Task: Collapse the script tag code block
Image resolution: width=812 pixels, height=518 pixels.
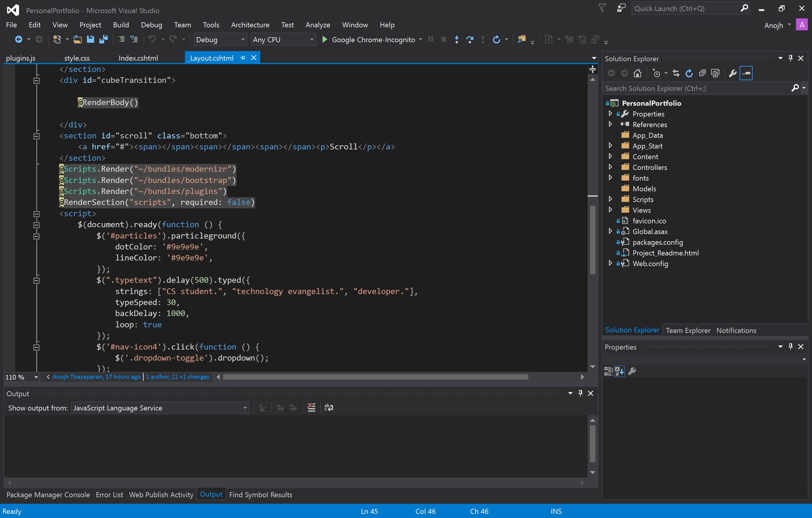Action: click(x=37, y=214)
